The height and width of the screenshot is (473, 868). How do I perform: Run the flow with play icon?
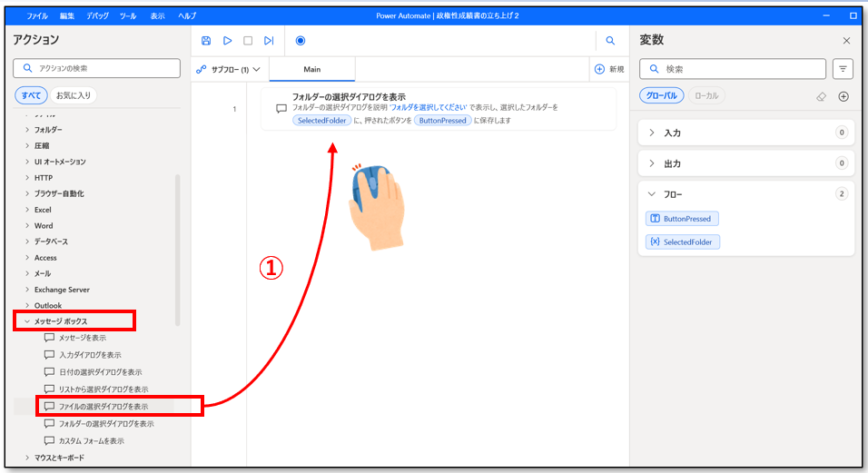227,41
